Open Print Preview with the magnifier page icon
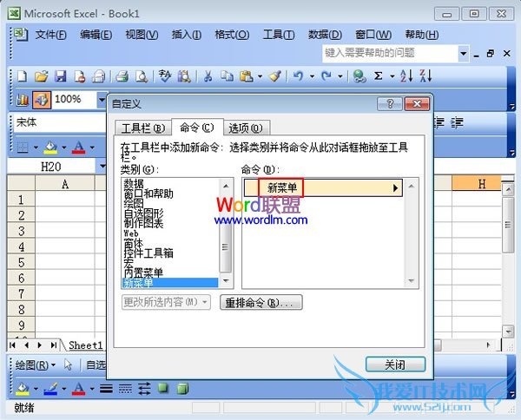The height and width of the screenshot is (420, 521). coord(142,76)
